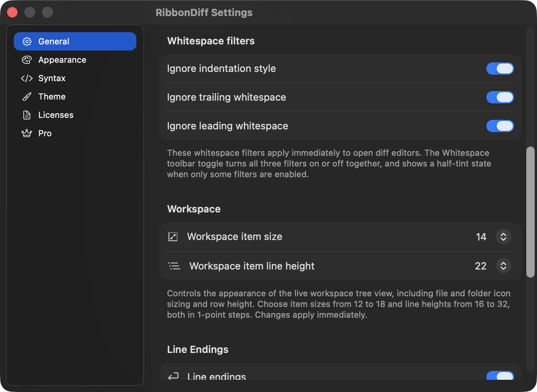Click the "Workspace item size" label
The width and height of the screenshot is (537, 392).
[234, 237]
